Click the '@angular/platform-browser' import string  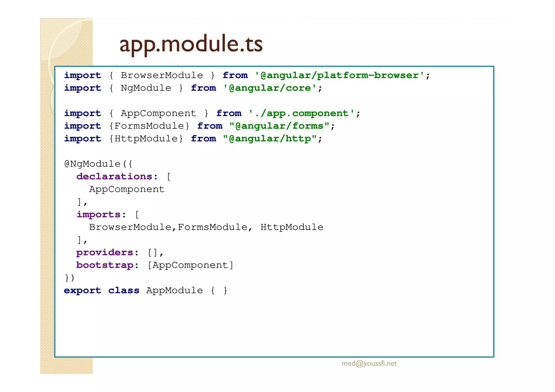point(339,75)
